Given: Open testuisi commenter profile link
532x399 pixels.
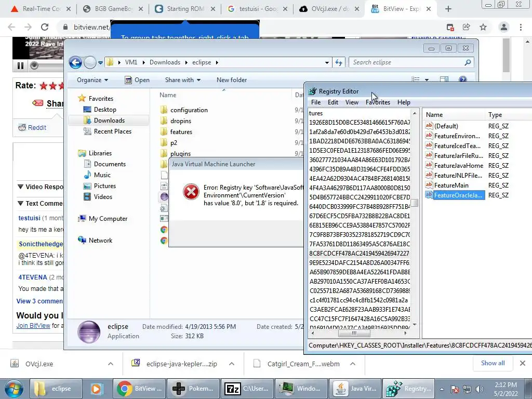Looking at the screenshot, I should 29,218.
